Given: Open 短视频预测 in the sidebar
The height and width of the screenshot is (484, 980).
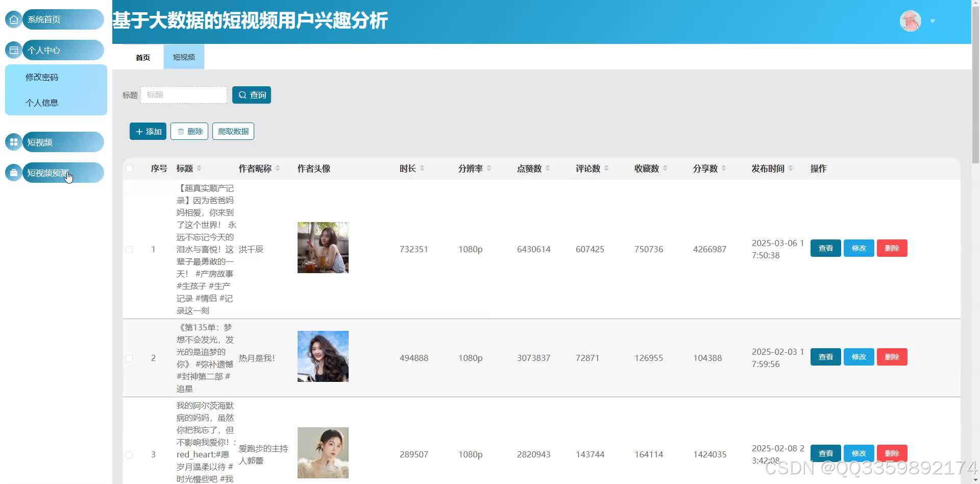Looking at the screenshot, I should 63,173.
